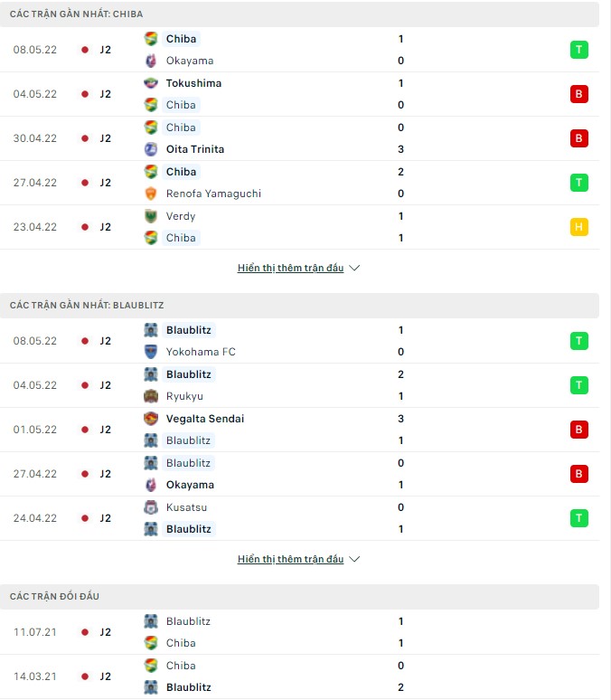Click the Kusatsu team crest
The height and width of the screenshot is (700, 611).
(x=151, y=507)
